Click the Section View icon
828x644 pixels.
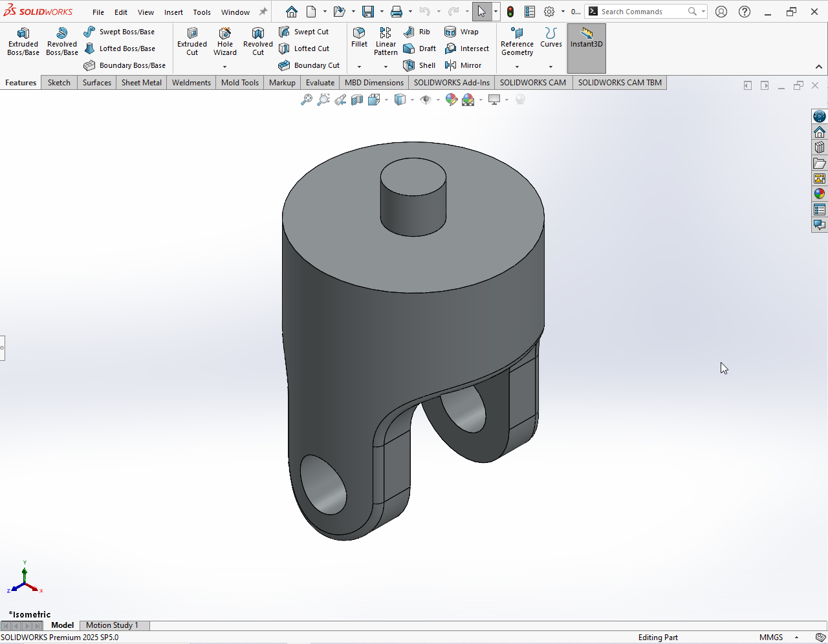point(357,100)
